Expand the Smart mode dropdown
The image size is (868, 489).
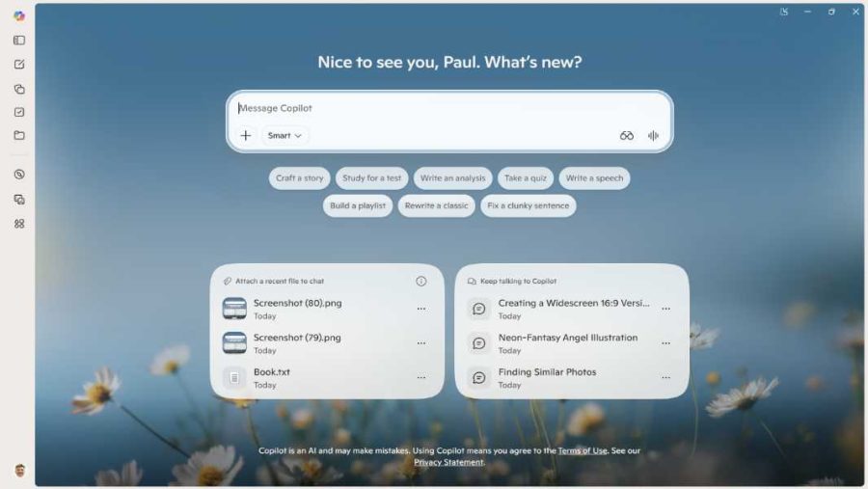(285, 136)
